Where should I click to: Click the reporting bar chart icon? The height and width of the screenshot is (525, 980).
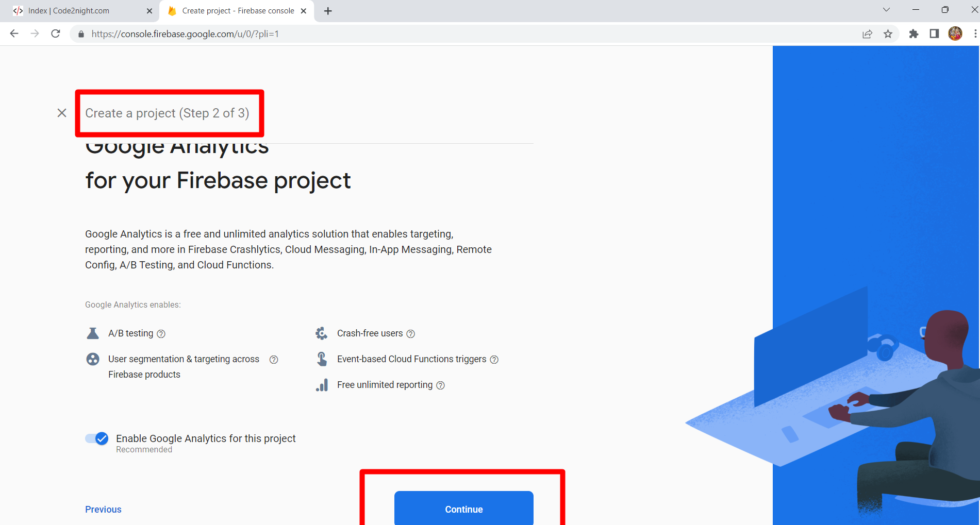click(x=322, y=385)
